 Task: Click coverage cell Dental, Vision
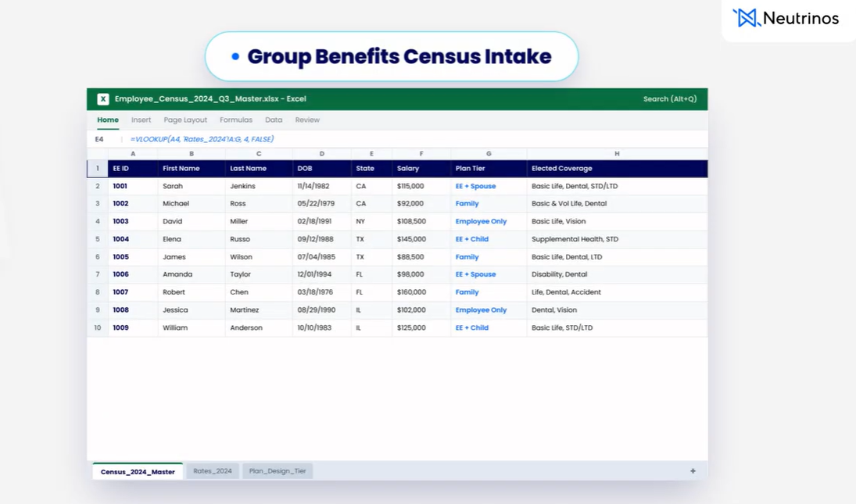click(x=617, y=309)
